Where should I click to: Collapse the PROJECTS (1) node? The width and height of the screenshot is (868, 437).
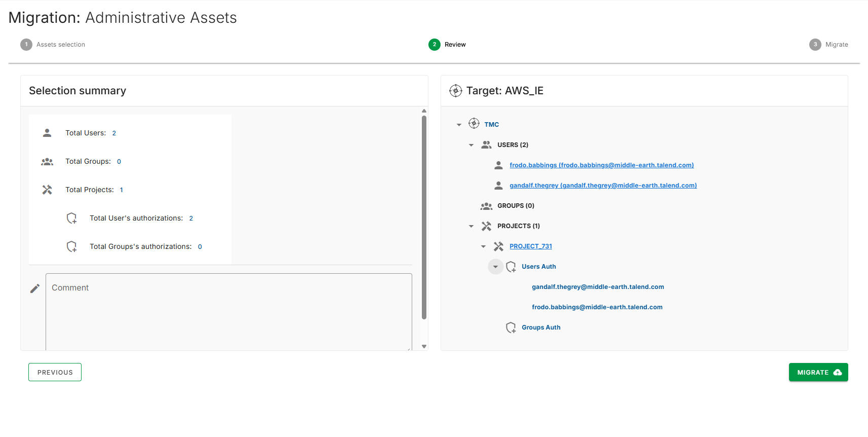(471, 226)
